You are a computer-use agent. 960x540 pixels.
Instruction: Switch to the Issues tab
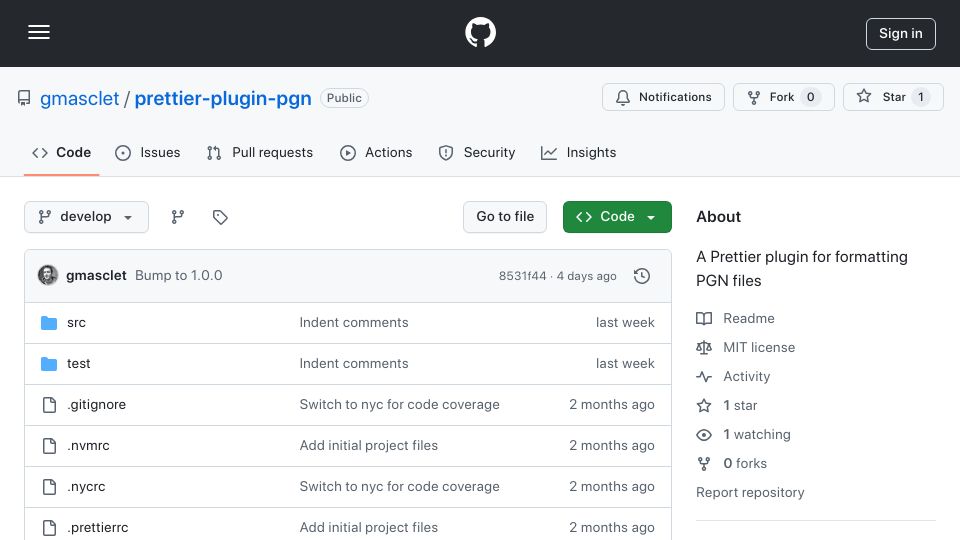148,152
